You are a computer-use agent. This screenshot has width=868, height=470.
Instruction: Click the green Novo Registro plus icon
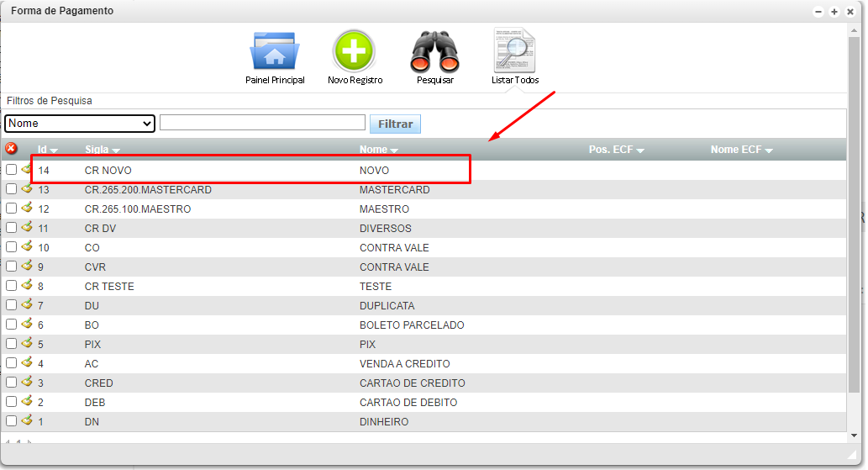coord(354,52)
